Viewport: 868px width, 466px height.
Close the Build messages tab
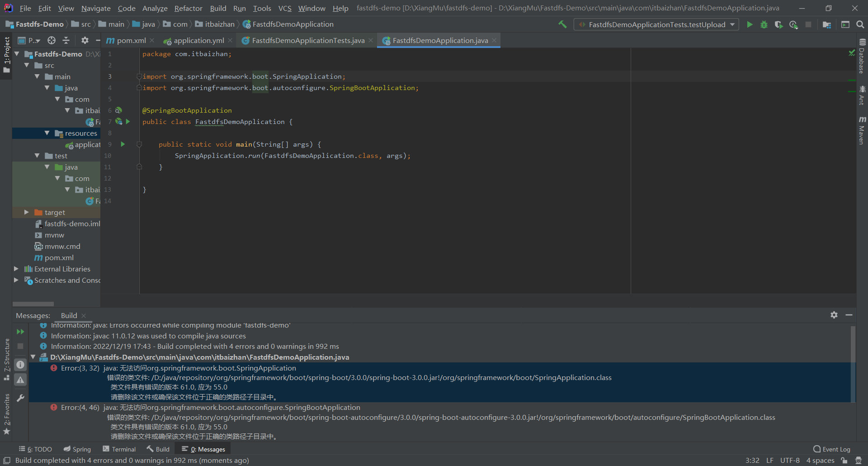84,316
